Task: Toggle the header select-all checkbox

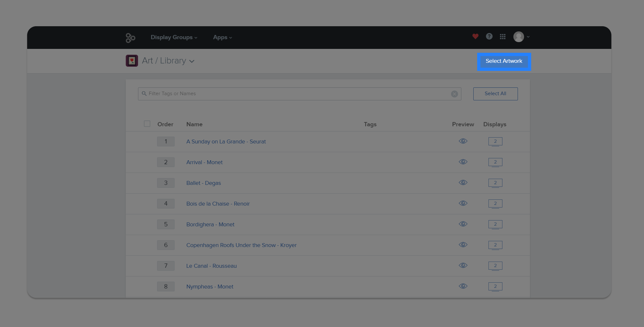Action: (x=147, y=124)
